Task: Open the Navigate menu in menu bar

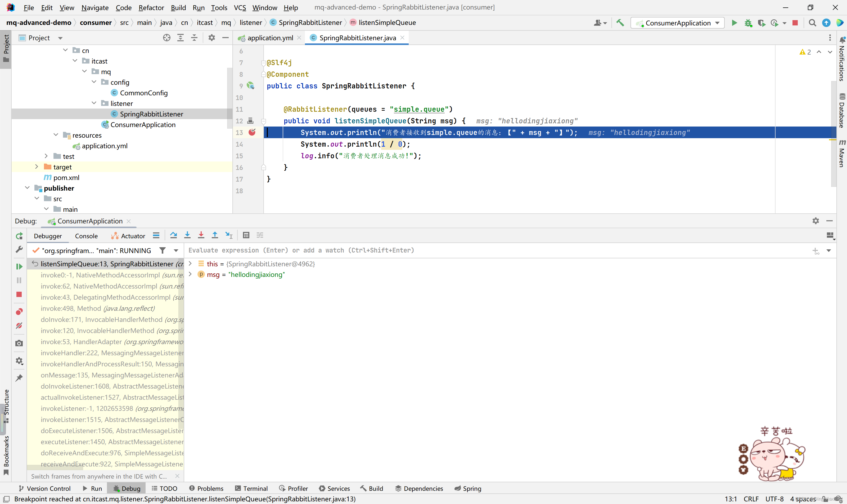Action: point(94,7)
